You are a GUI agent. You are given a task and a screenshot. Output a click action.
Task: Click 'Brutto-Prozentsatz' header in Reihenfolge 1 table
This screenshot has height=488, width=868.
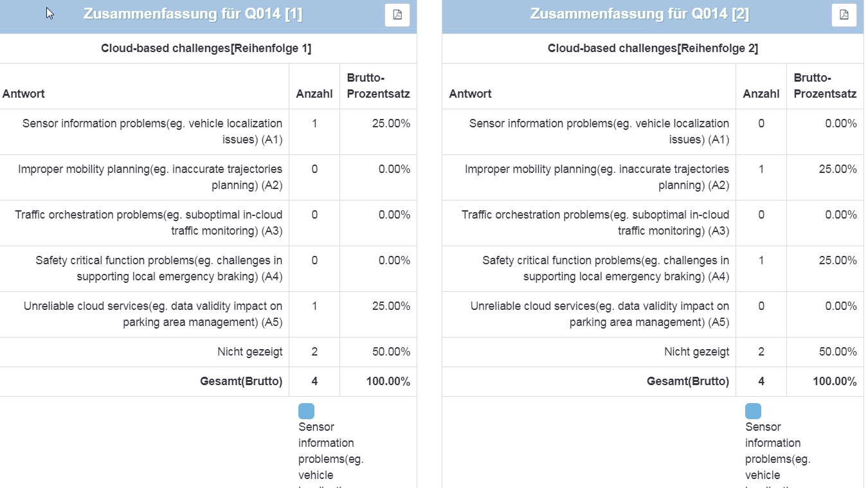coord(378,86)
